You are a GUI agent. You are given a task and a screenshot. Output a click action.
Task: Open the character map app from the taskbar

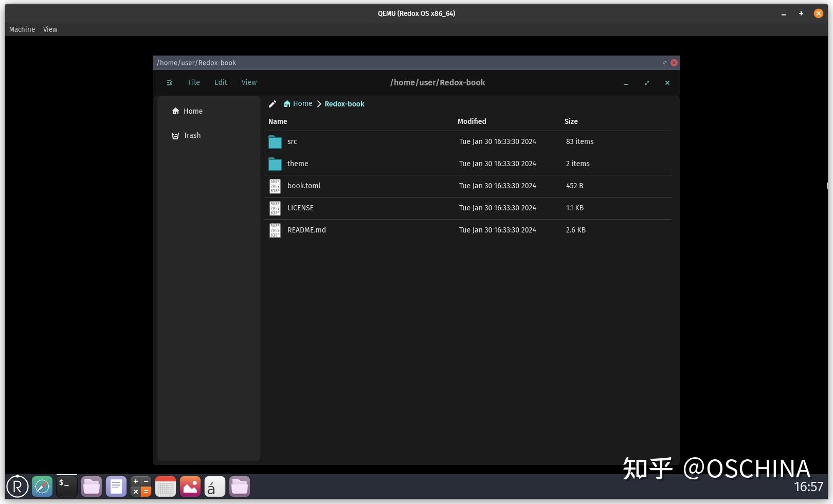pos(214,486)
